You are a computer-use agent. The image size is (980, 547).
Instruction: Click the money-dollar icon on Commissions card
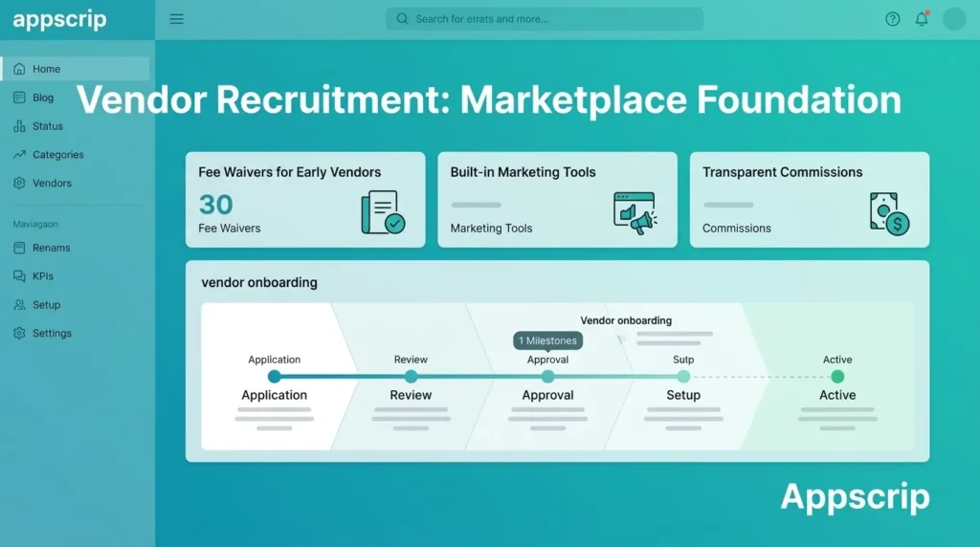point(889,213)
